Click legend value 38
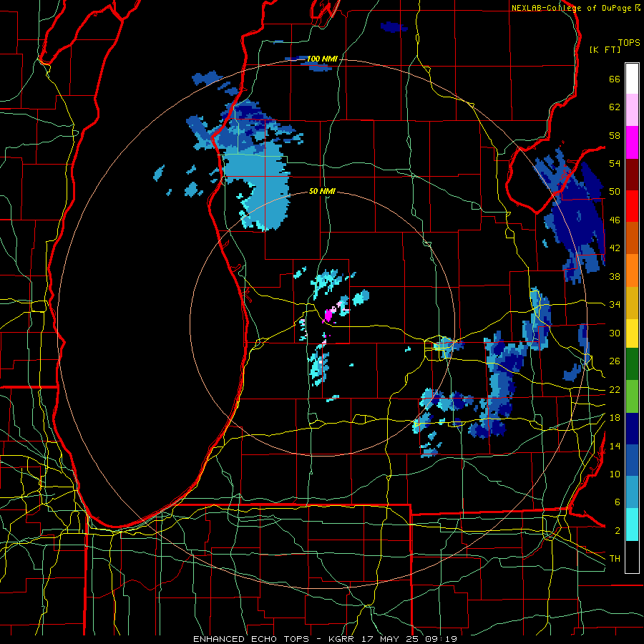644x644 pixels. [615, 276]
